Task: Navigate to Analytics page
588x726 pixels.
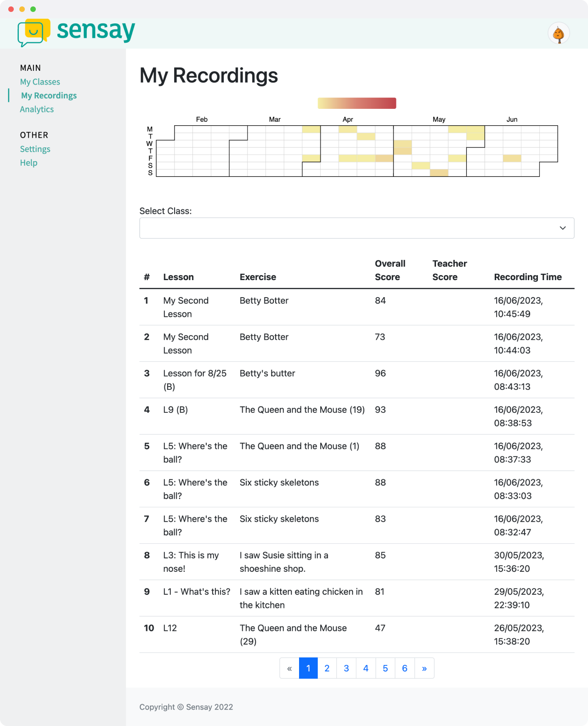Action: (37, 109)
